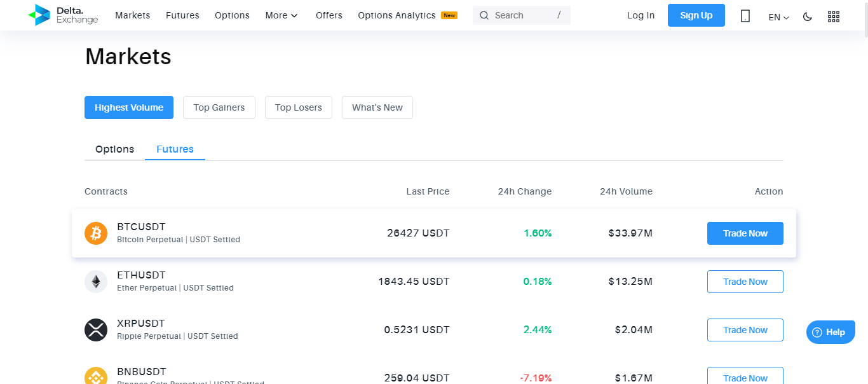Click the 26427 USDT last price

pos(418,233)
